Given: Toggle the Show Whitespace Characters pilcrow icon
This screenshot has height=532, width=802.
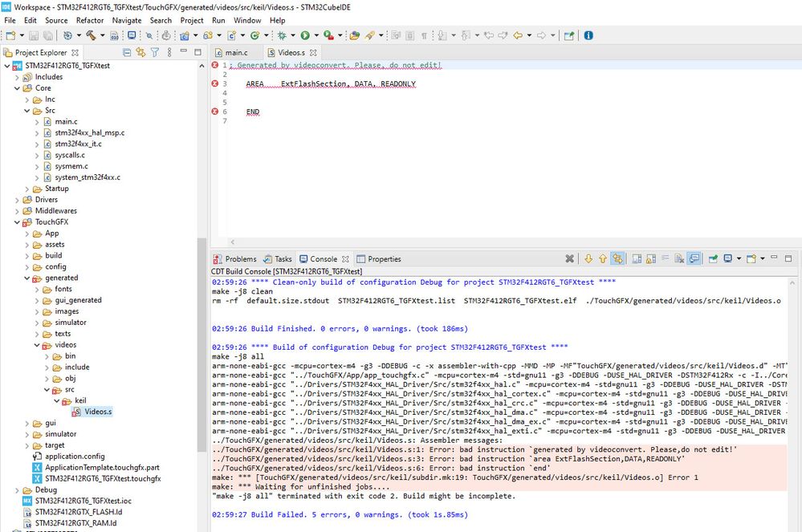Looking at the screenshot, I should coord(424,35).
